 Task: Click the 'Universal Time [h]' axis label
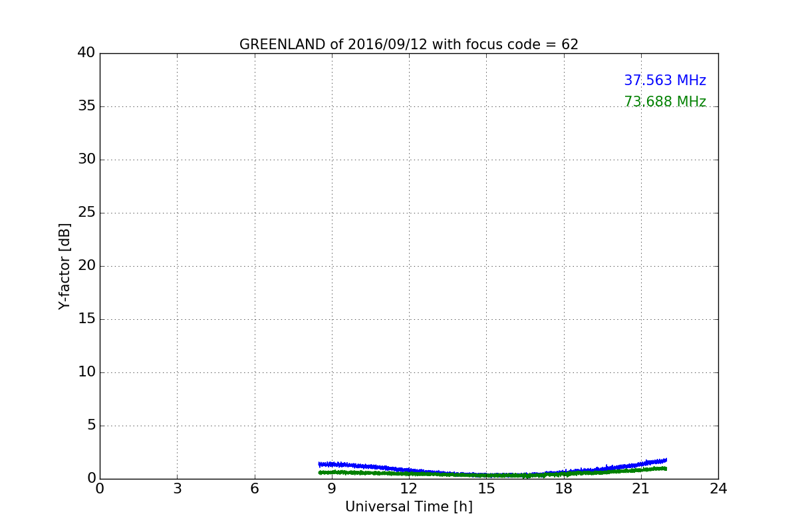[x=409, y=507]
